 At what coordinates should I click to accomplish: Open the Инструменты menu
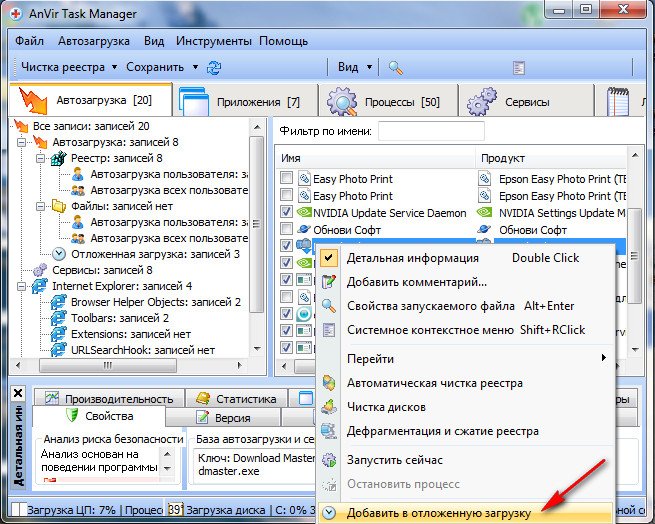tap(213, 41)
